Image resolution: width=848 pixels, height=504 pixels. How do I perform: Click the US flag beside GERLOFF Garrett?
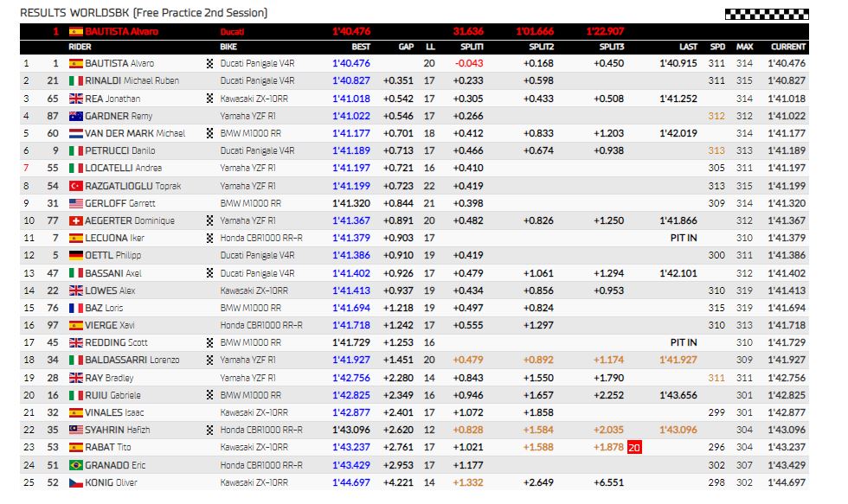(76, 203)
